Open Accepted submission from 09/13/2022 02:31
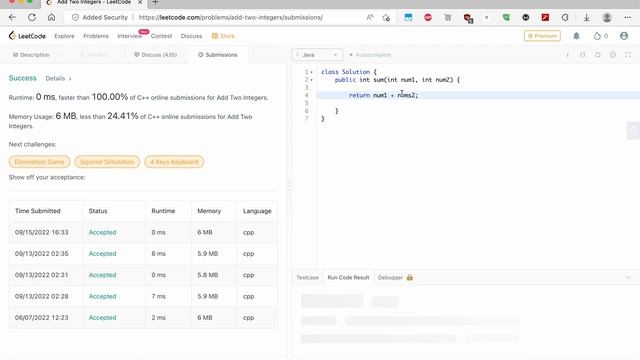The height and width of the screenshot is (360, 640). pos(102,275)
